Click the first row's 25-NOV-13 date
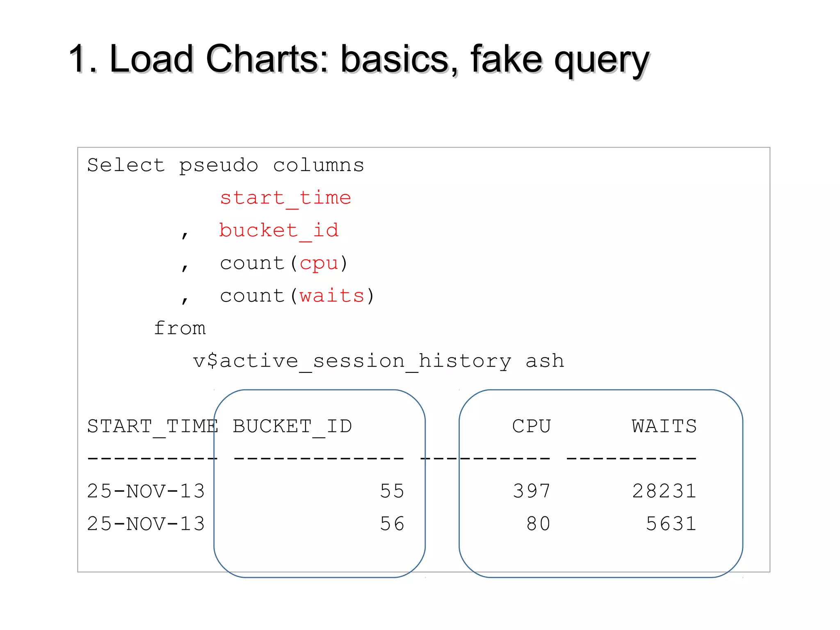 pyautogui.click(x=146, y=491)
